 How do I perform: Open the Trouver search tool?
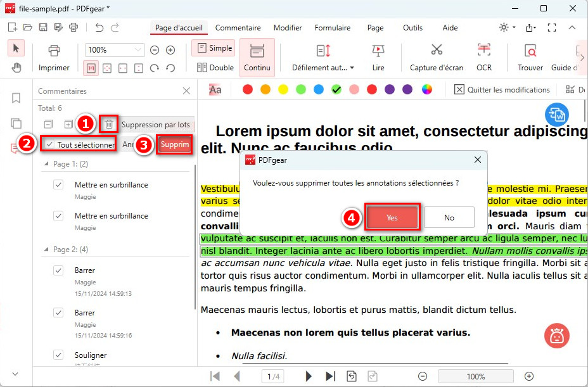(x=530, y=57)
